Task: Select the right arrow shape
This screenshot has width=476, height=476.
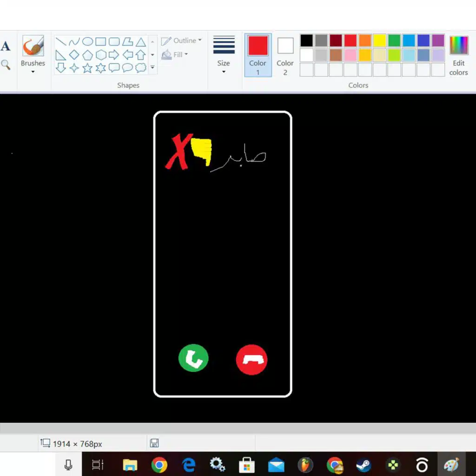Action: [x=114, y=55]
